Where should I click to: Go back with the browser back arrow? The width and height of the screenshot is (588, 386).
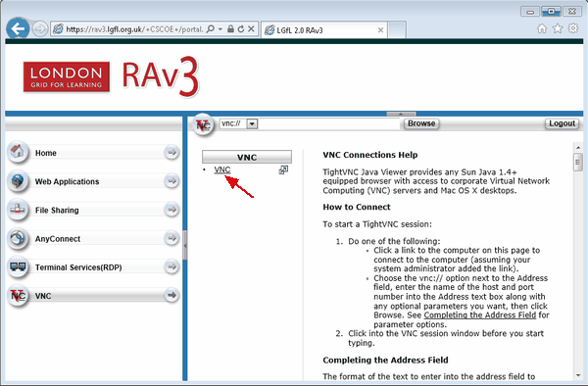click(x=18, y=28)
